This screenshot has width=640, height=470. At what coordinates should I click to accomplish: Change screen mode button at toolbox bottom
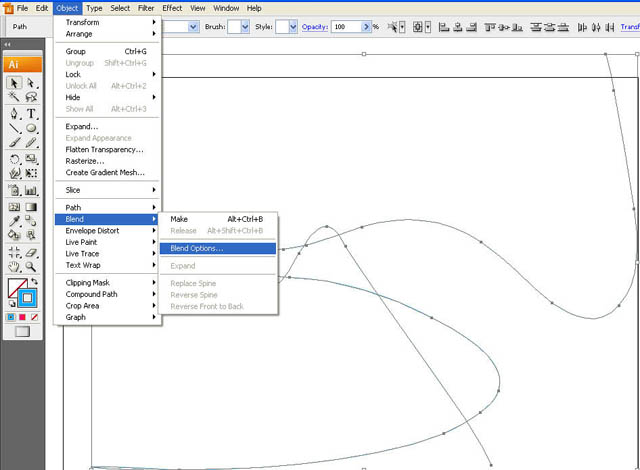(22, 331)
